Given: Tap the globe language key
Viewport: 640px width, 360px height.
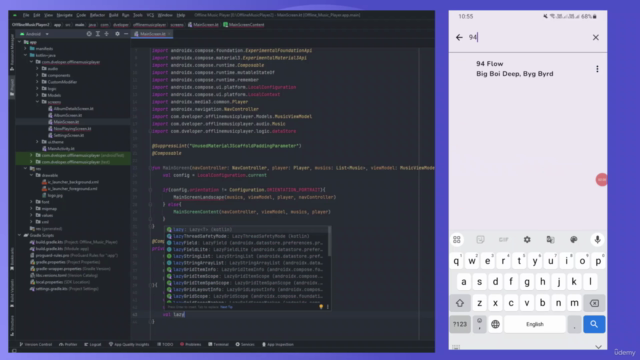Looking at the screenshot, I should pyautogui.click(x=496, y=324).
